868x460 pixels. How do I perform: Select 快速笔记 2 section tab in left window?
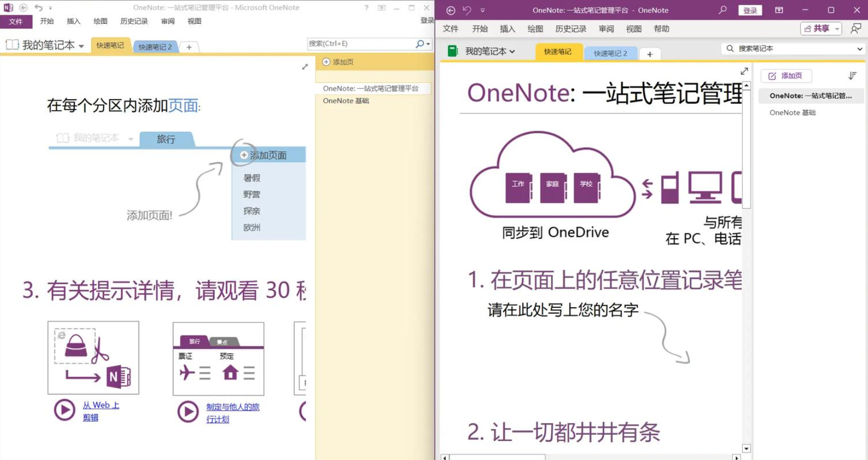click(x=155, y=47)
